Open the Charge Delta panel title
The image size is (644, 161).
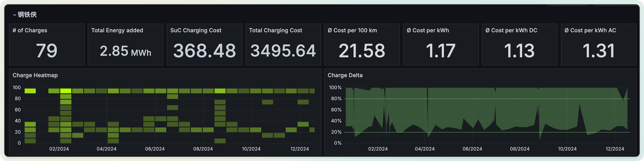[x=345, y=75]
